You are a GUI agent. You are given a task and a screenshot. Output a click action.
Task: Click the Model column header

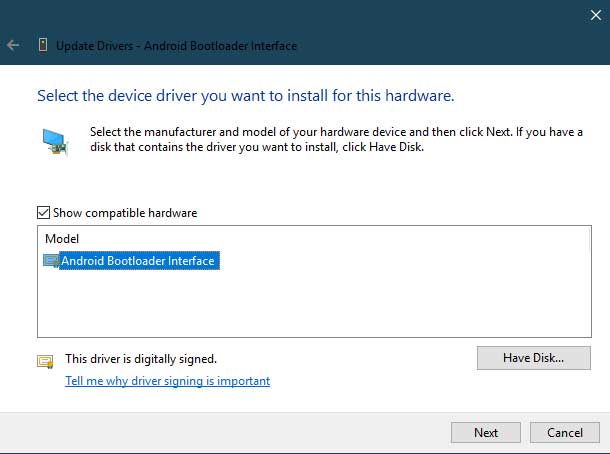tap(62, 238)
